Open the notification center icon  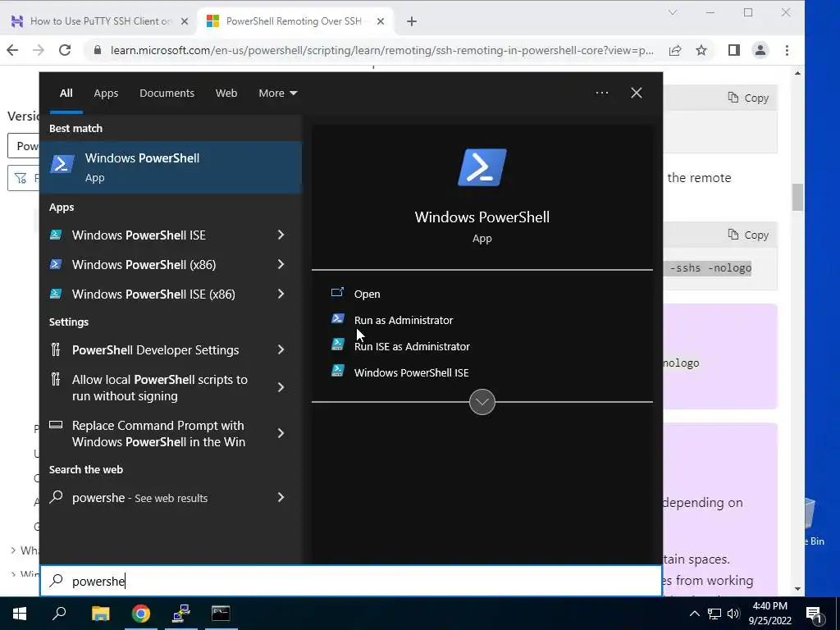coord(815,614)
